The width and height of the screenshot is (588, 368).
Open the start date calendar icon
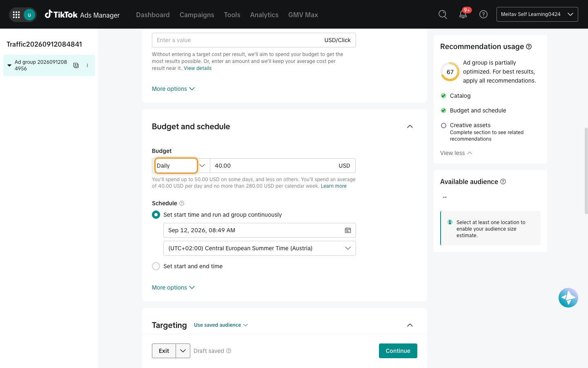click(x=348, y=230)
